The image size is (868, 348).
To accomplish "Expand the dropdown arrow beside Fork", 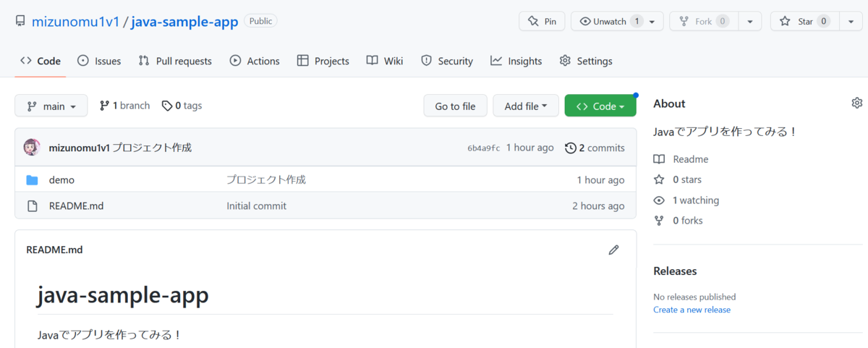I will pyautogui.click(x=750, y=22).
